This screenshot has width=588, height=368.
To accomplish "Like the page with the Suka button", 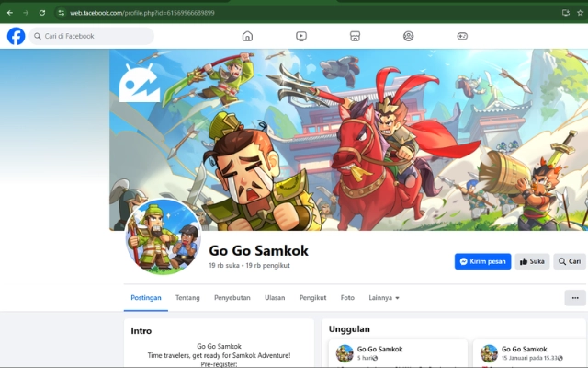I will (532, 261).
